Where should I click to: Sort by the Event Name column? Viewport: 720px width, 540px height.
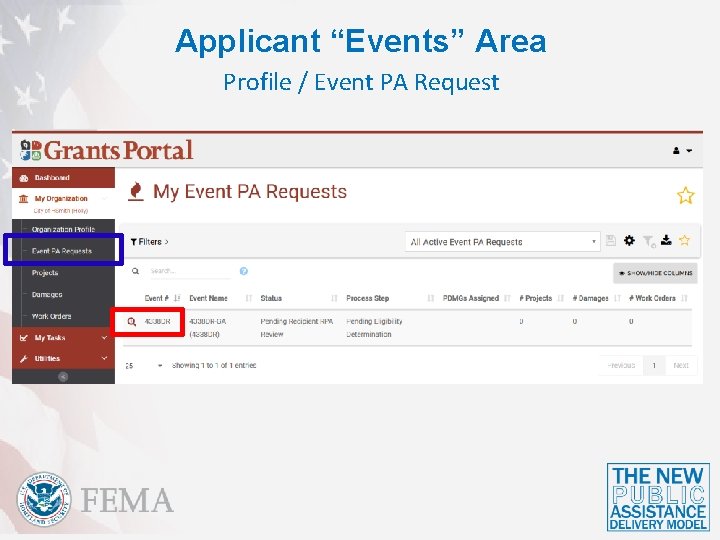point(220,298)
